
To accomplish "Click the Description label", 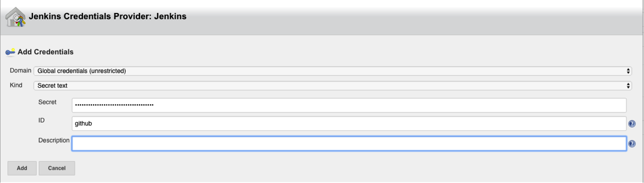I will tap(54, 140).
